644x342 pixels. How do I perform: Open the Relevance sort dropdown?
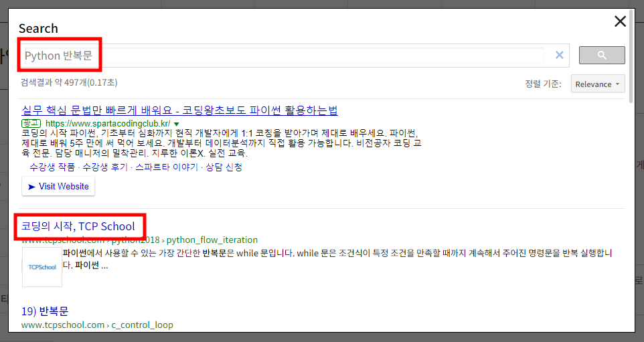pos(598,84)
